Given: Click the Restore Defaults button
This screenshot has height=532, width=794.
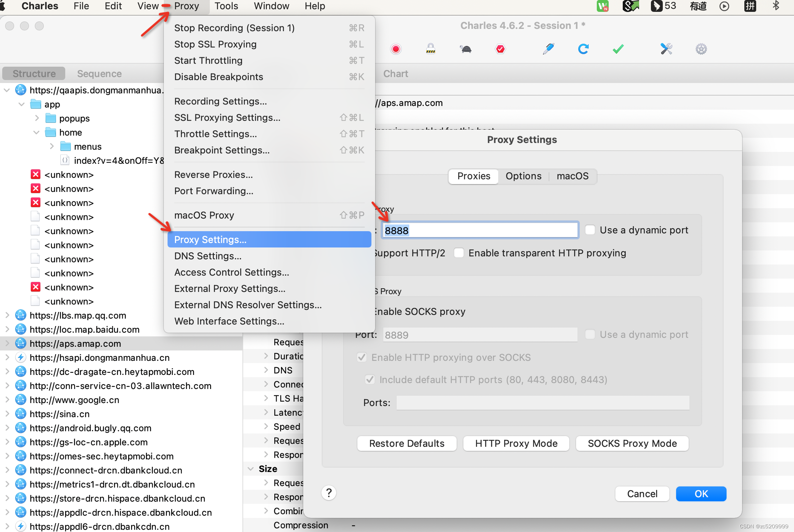Looking at the screenshot, I should (x=407, y=443).
